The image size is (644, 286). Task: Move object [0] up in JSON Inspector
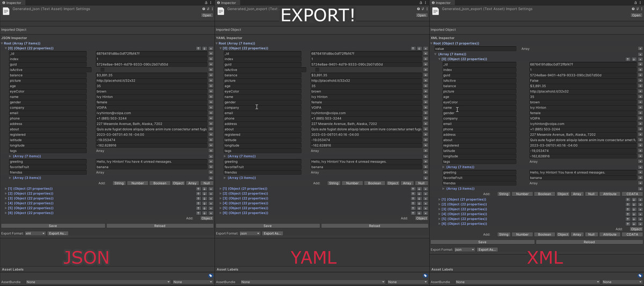(x=199, y=48)
